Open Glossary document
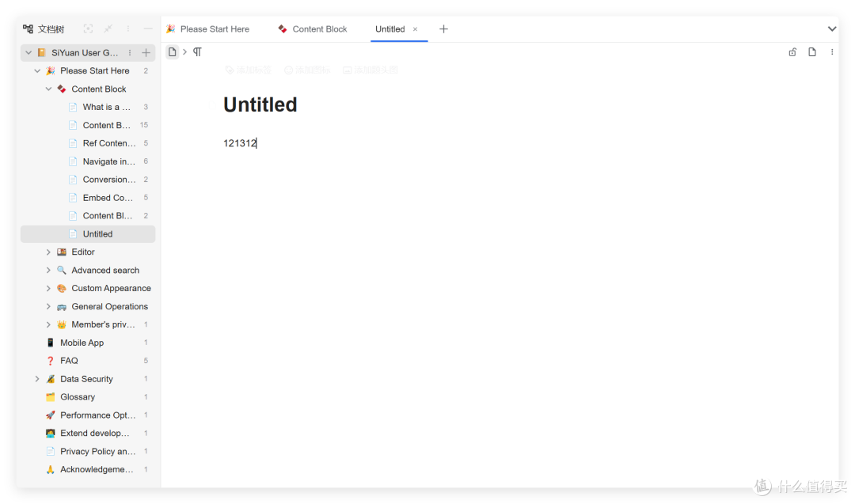 [88, 397]
